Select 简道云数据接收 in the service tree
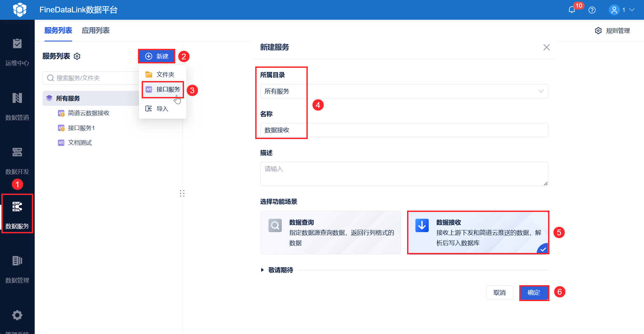 [x=89, y=113]
